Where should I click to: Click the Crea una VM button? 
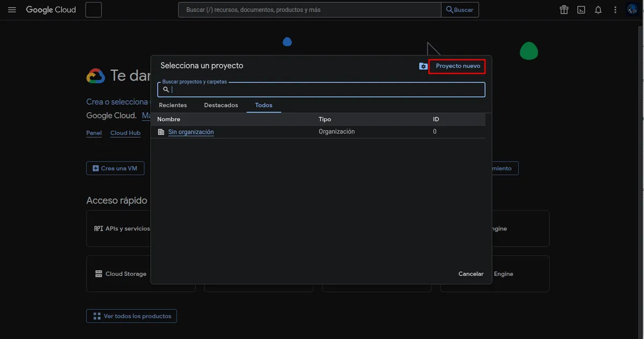pos(115,168)
